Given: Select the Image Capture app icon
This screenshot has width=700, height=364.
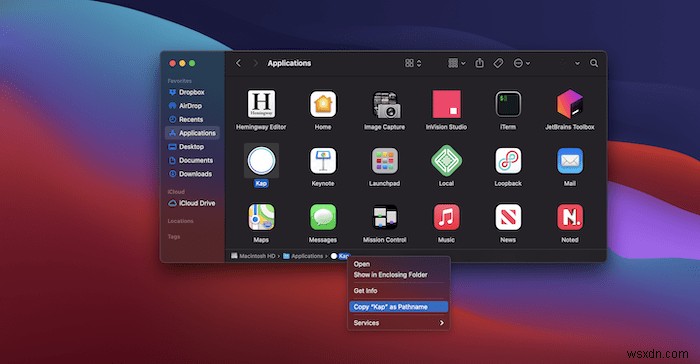Looking at the screenshot, I should 385,105.
